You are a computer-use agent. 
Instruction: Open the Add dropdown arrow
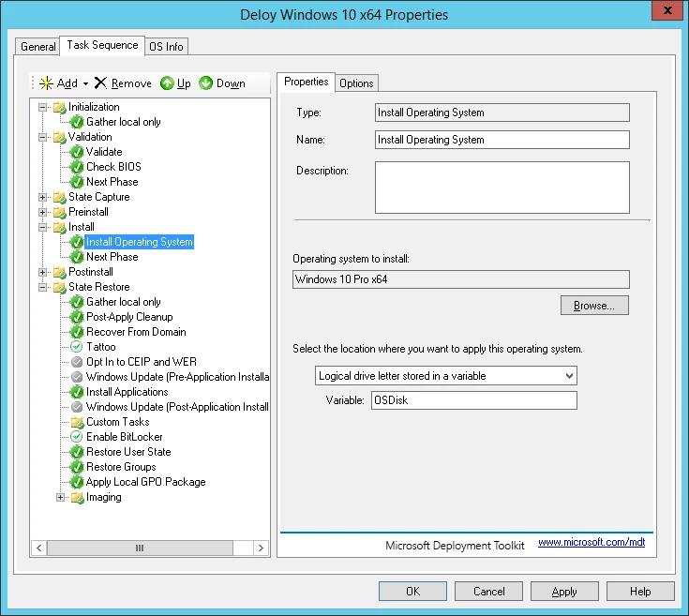pyautogui.click(x=85, y=83)
